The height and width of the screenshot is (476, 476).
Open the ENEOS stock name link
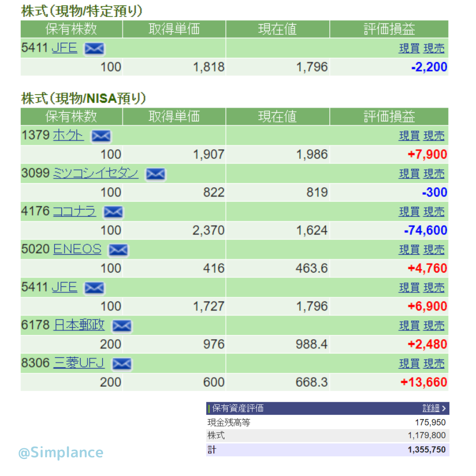click(77, 249)
